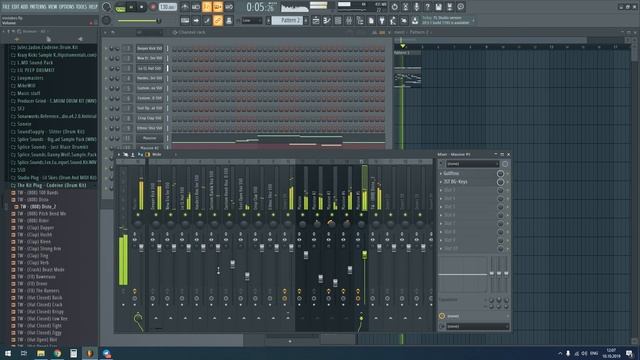Toggle loop recording icon
The width and height of the screenshot is (640, 360).
[229, 7]
